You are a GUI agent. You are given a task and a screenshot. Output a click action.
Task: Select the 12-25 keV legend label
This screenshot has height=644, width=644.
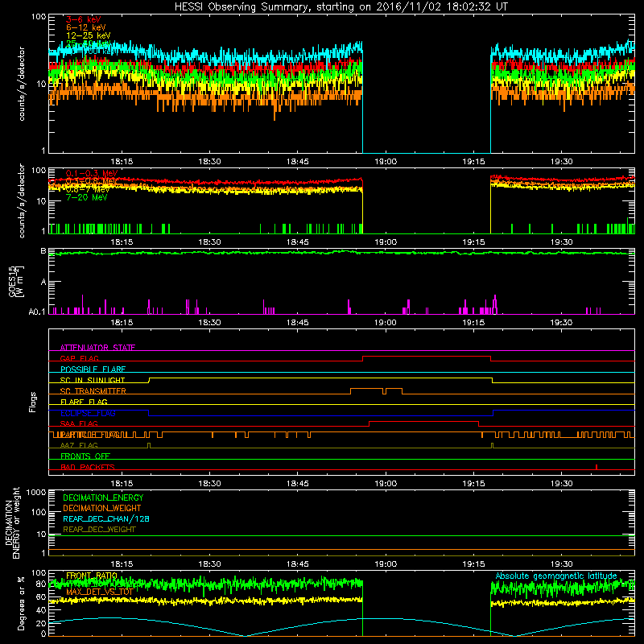tap(88, 35)
